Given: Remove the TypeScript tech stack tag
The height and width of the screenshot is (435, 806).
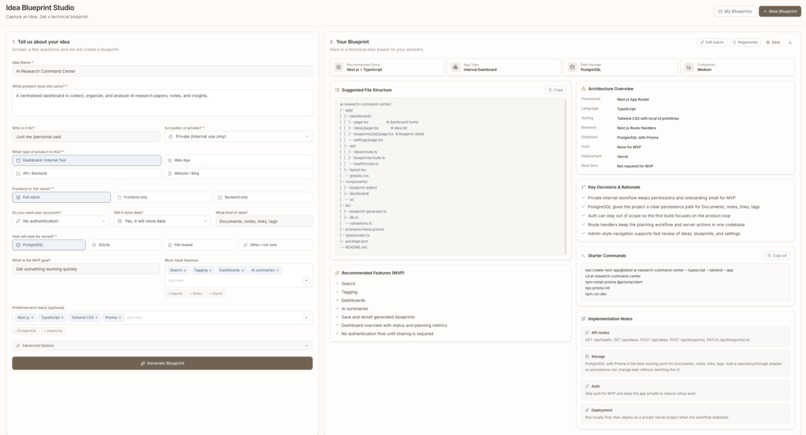Looking at the screenshot, I should [63, 318].
